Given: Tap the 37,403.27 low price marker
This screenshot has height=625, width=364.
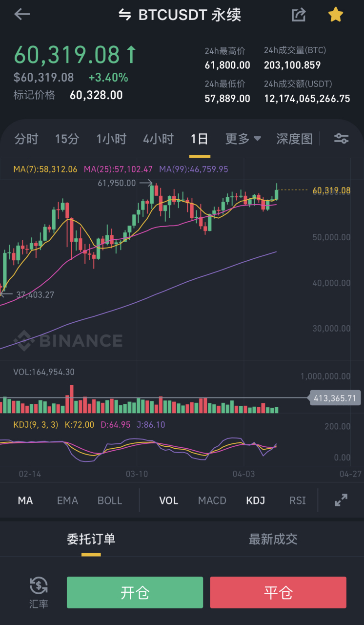Looking at the screenshot, I should pyautogui.click(x=35, y=295).
